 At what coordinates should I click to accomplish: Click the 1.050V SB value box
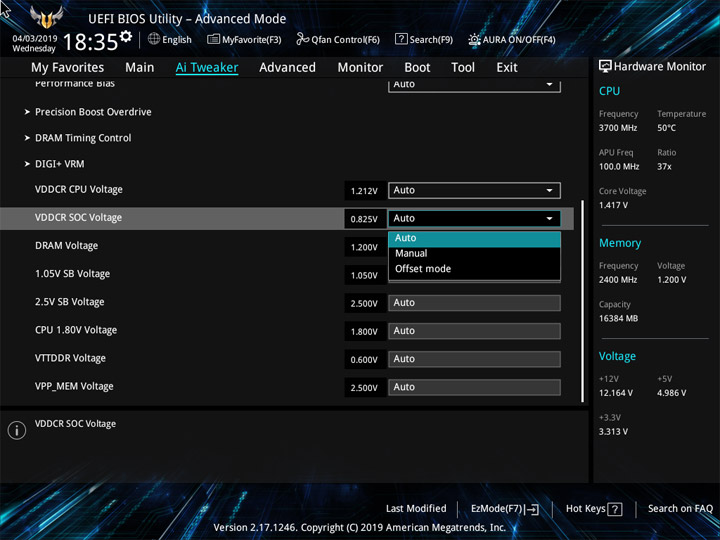pos(365,276)
